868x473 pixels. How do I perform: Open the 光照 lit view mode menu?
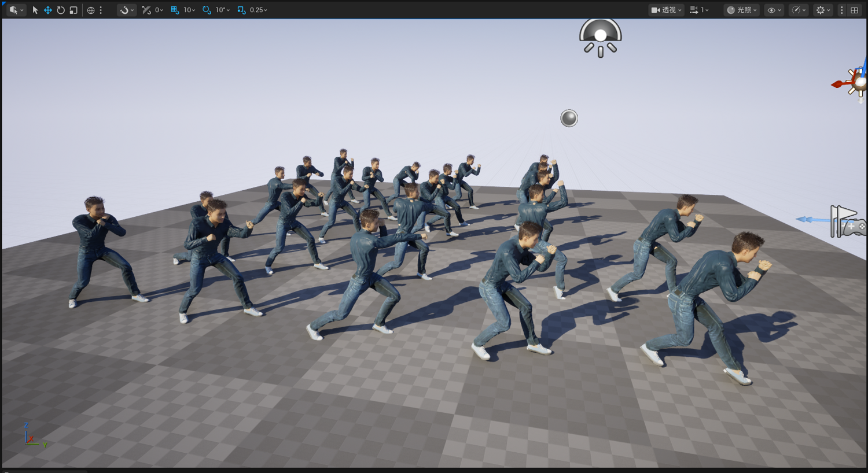(x=741, y=10)
